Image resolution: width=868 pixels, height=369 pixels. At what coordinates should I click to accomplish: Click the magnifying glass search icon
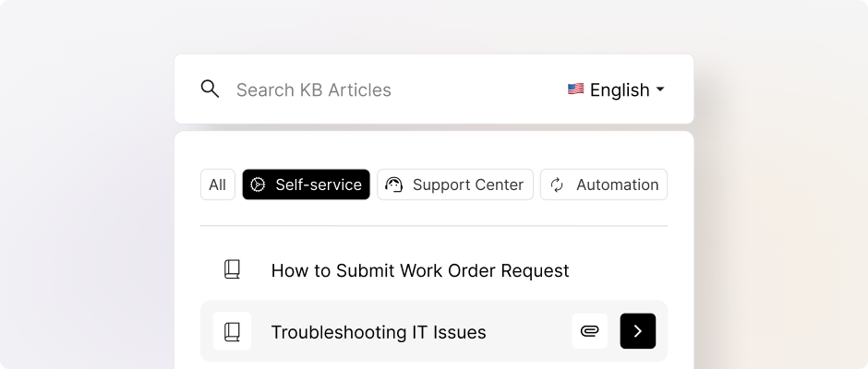(x=211, y=89)
